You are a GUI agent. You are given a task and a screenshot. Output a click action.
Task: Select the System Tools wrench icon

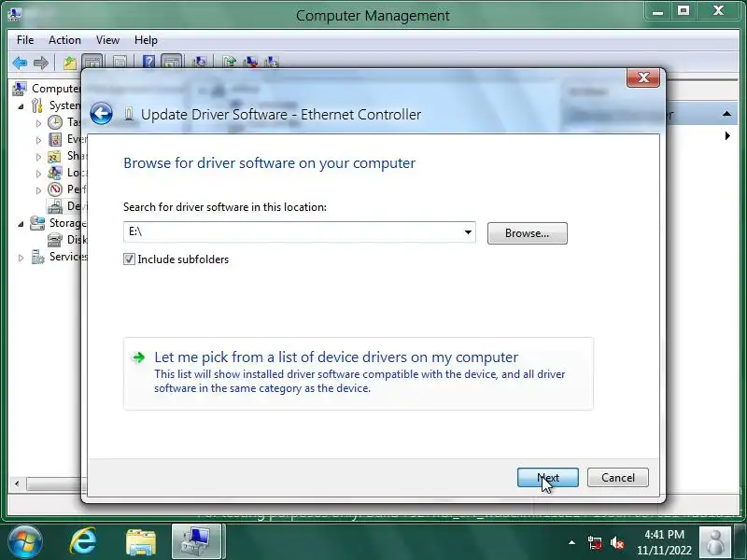click(x=37, y=105)
